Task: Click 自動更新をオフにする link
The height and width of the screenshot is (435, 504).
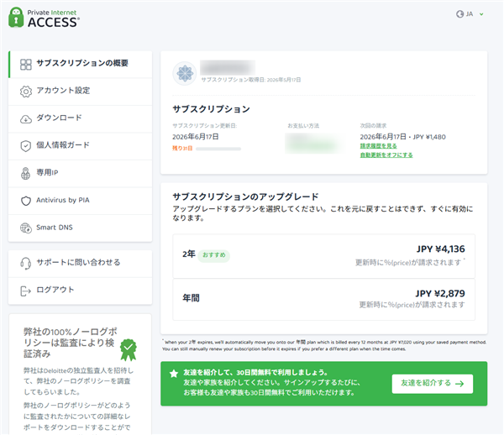Action: click(x=386, y=155)
